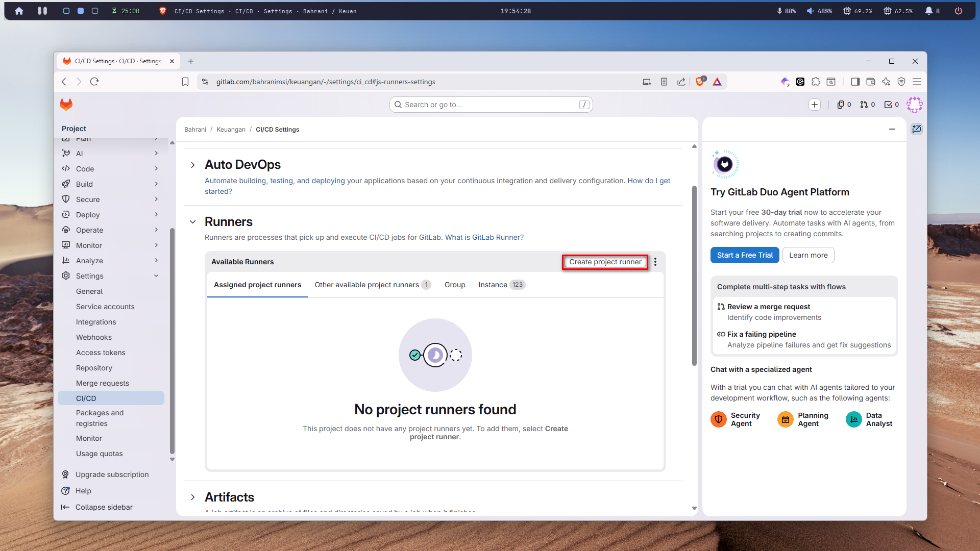The height and width of the screenshot is (551, 980).
Task: Reload the page with the refresh icon
Action: click(94, 82)
